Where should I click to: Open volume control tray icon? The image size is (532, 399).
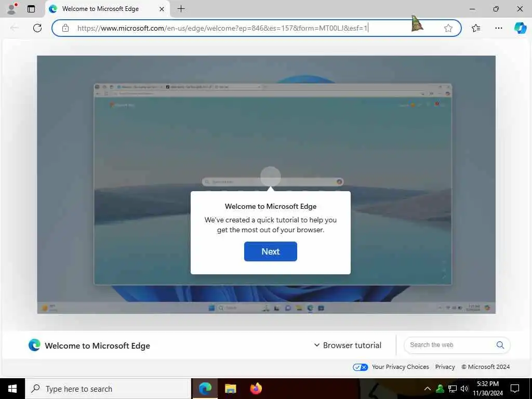click(464, 389)
